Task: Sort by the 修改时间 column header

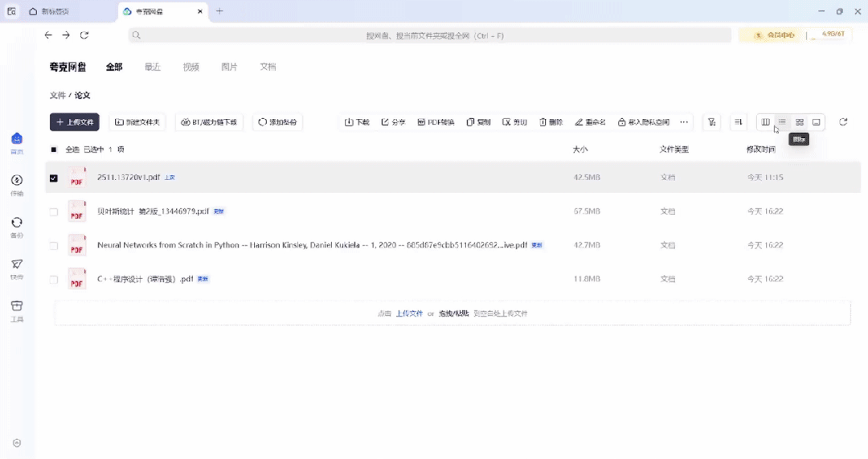Action: coord(760,150)
